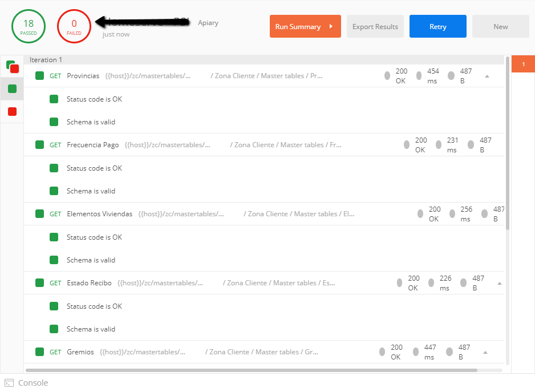Click the 18 Passed circle indicator

pos(29,26)
